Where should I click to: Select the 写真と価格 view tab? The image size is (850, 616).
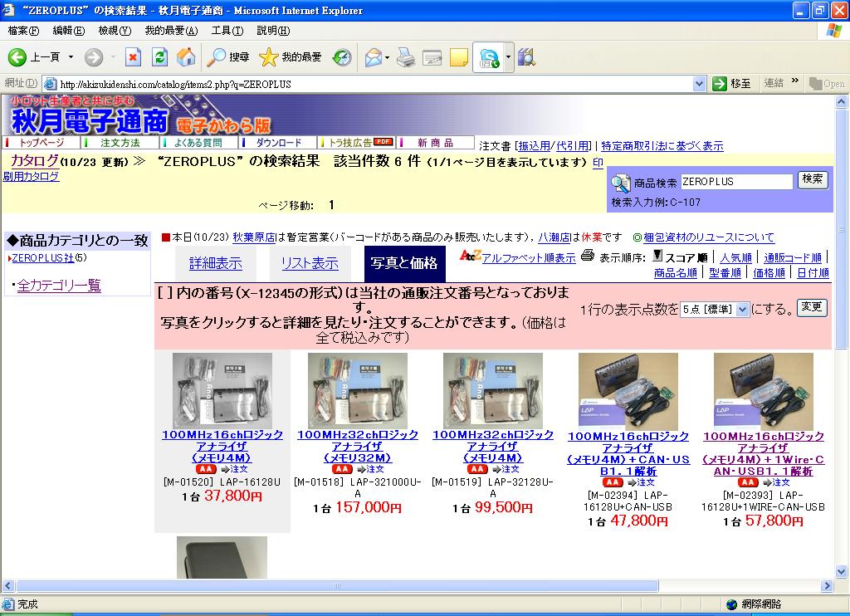tap(404, 263)
